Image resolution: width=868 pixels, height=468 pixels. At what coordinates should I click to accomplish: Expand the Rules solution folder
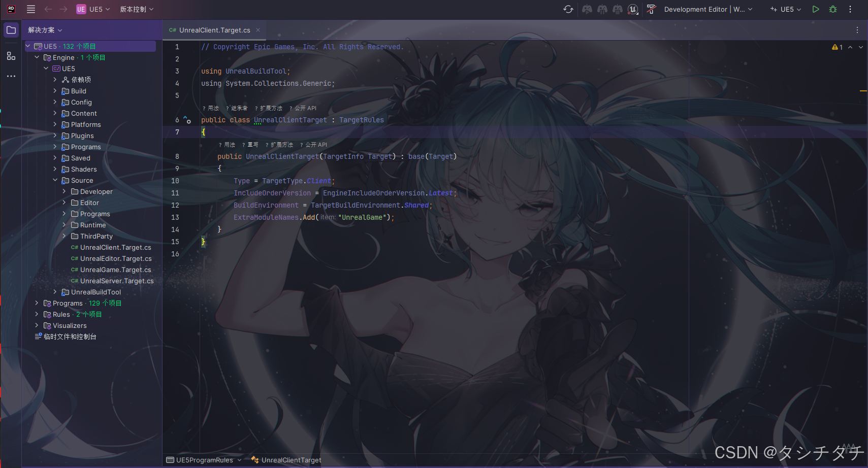click(x=37, y=314)
